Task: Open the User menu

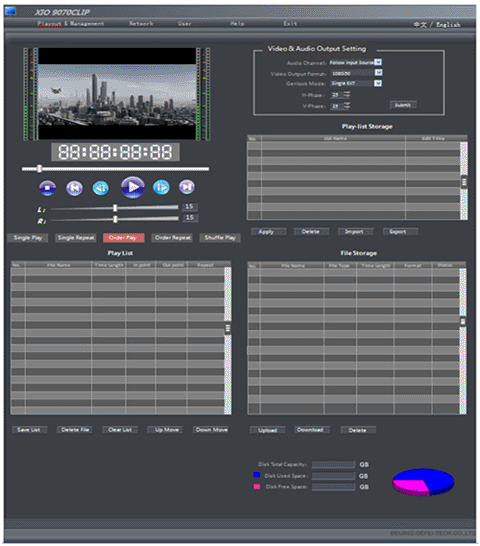Action: [x=184, y=24]
